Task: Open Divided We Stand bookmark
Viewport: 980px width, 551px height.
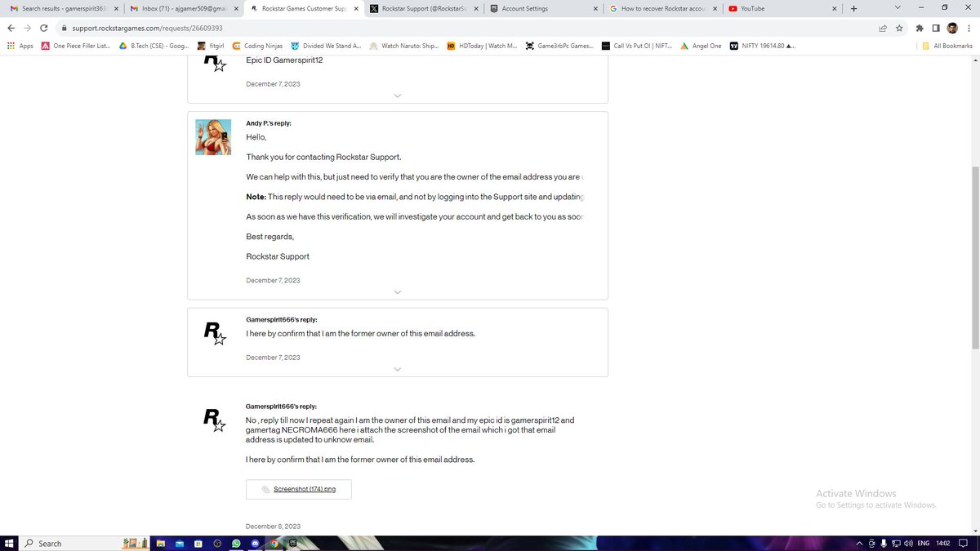Action: (x=327, y=46)
